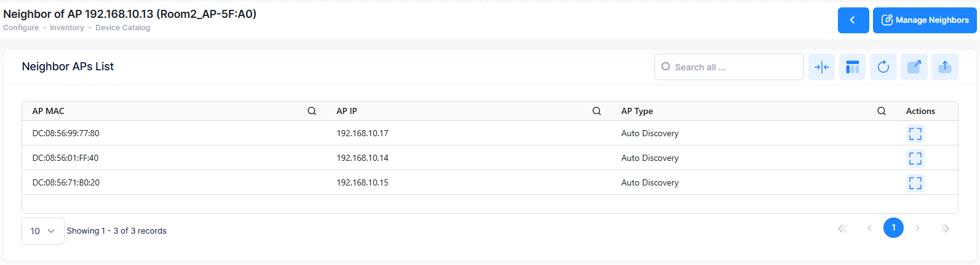The image size is (980, 265).
Task: Click the back arrow button
Action: (x=853, y=20)
